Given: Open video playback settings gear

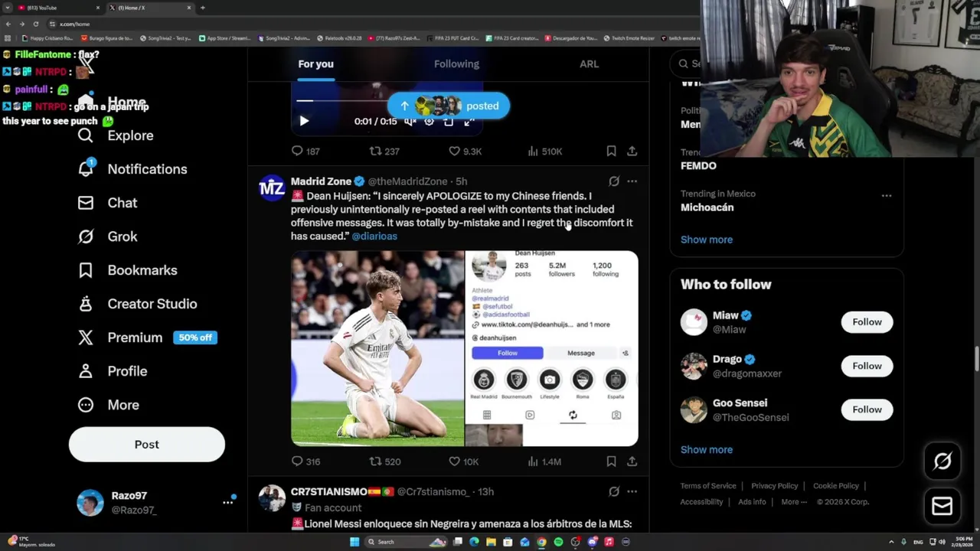Looking at the screenshot, I should (x=430, y=121).
